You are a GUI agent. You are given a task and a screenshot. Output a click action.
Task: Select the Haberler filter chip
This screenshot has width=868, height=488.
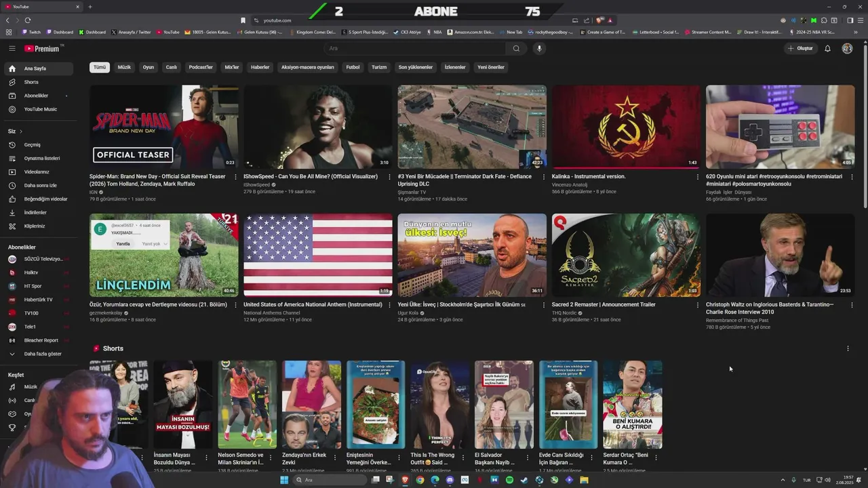point(260,67)
